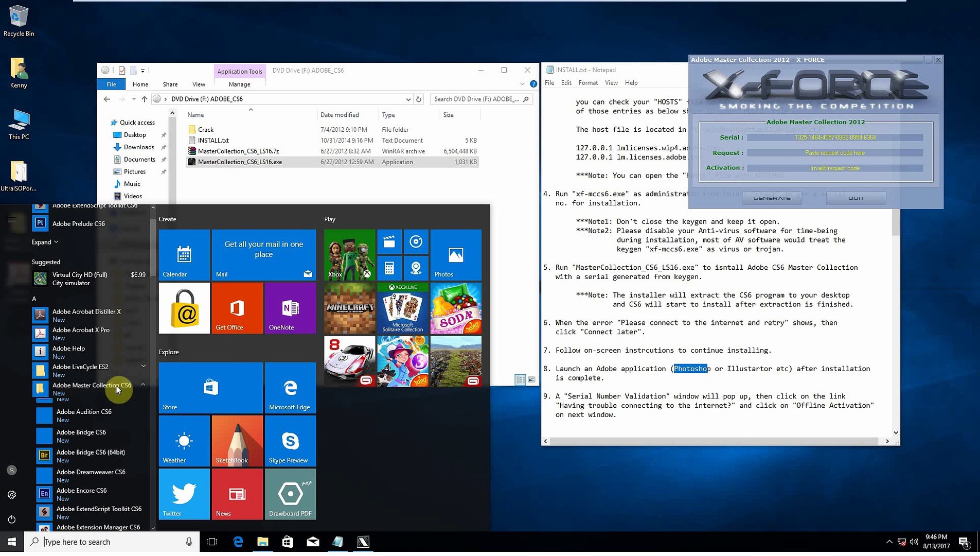980x556 pixels.
Task: Open Adobe Encore CS6 from Start list
Action: click(x=44, y=494)
